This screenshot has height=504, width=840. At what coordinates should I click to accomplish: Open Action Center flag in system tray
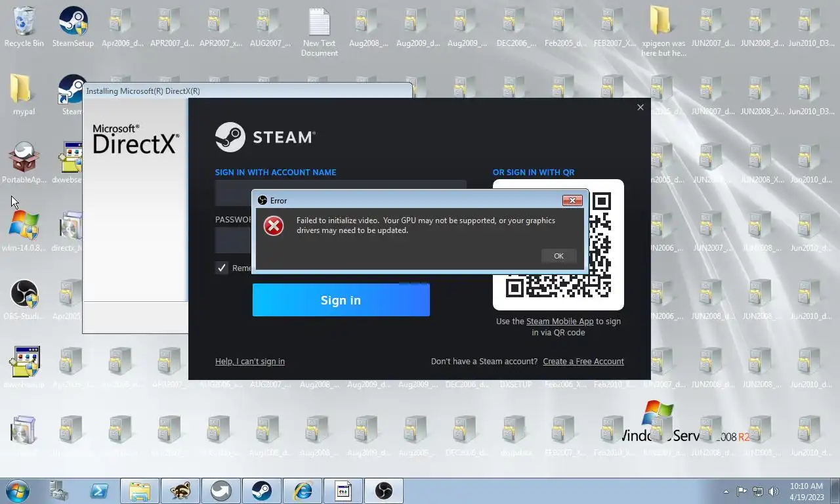[742, 492]
